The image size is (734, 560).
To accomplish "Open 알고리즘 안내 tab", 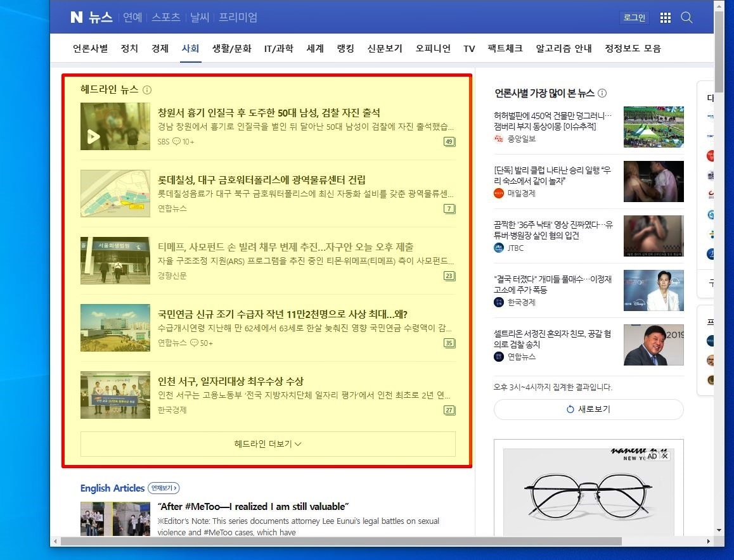I will (x=563, y=49).
